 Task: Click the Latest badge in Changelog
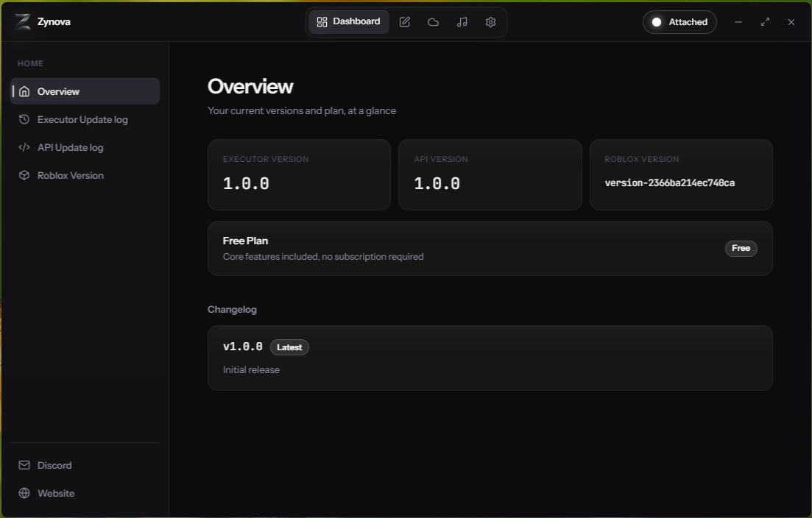289,347
